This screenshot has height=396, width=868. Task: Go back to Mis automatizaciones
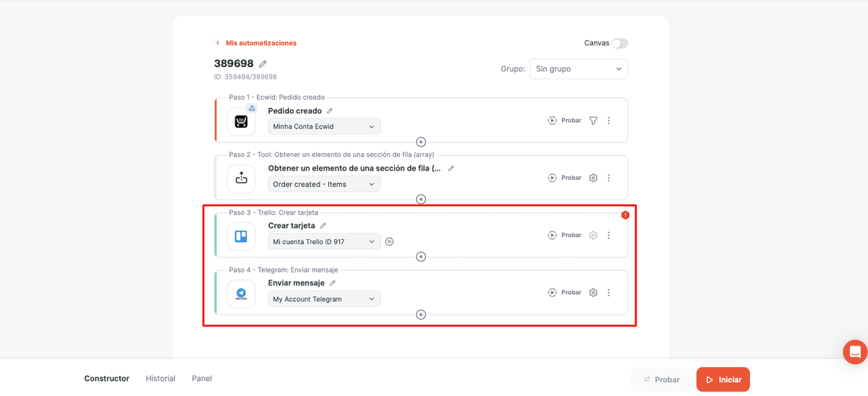256,43
